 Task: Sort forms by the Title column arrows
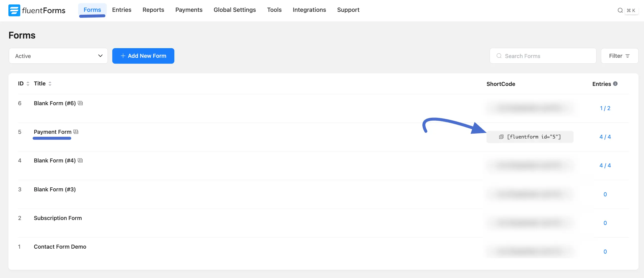point(50,83)
